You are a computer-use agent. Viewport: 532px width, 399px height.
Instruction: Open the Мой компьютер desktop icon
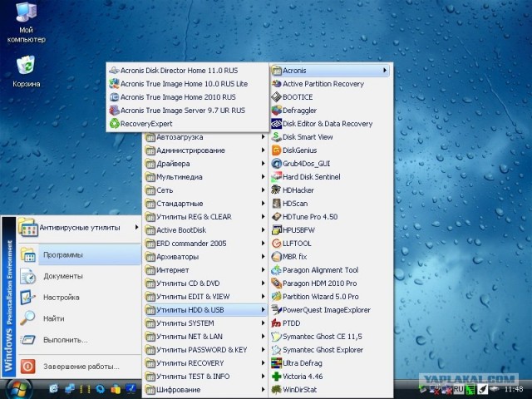(26, 22)
